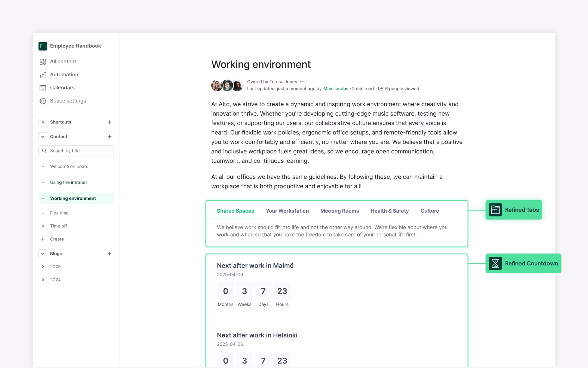The width and height of the screenshot is (588, 368).
Task: Click plus icon next to Content
Action: (109, 137)
